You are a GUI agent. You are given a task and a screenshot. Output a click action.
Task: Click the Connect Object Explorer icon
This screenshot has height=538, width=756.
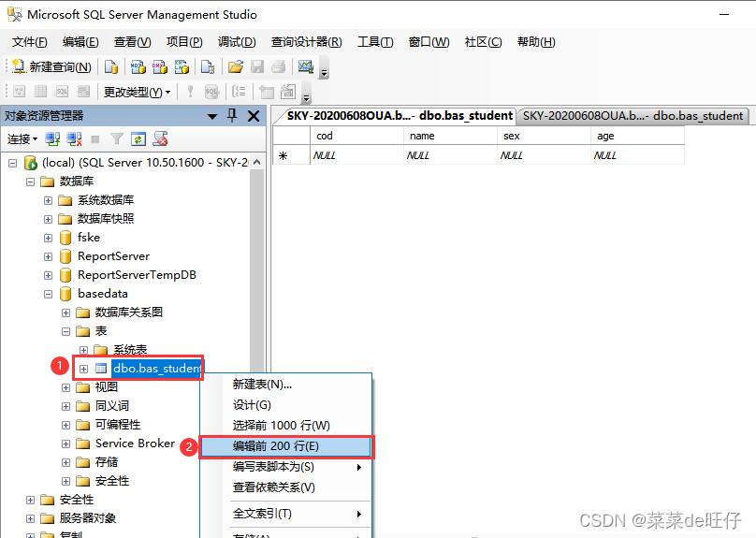(x=52, y=139)
